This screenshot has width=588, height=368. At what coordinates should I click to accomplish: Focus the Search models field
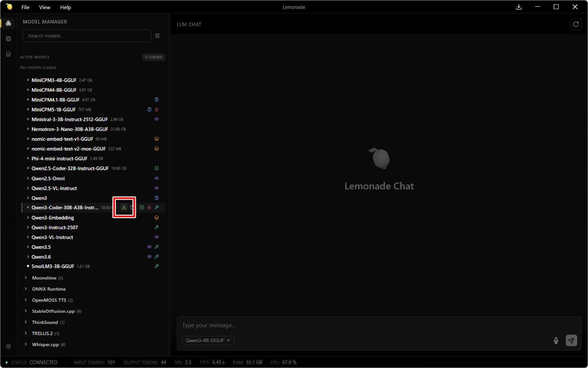point(87,36)
